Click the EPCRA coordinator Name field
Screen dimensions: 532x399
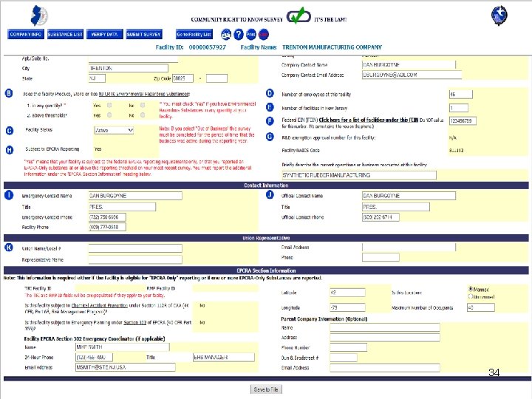click(123, 347)
